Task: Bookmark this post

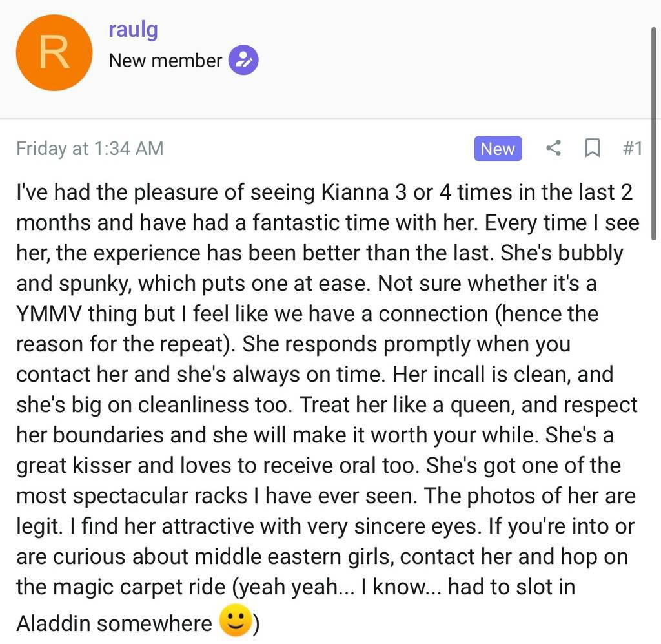Action: pyautogui.click(x=591, y=149)
